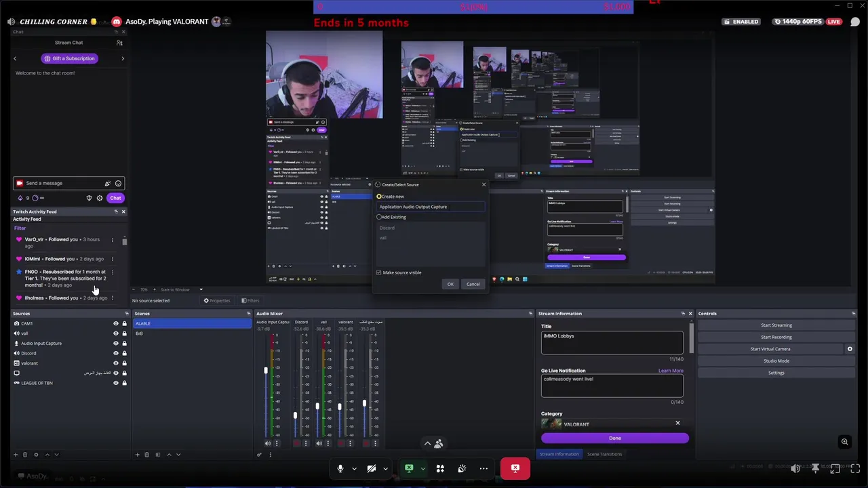This screenshot has width=868, height=488.
Task: Open Discord soundboard icon
Action: (462, 468)
